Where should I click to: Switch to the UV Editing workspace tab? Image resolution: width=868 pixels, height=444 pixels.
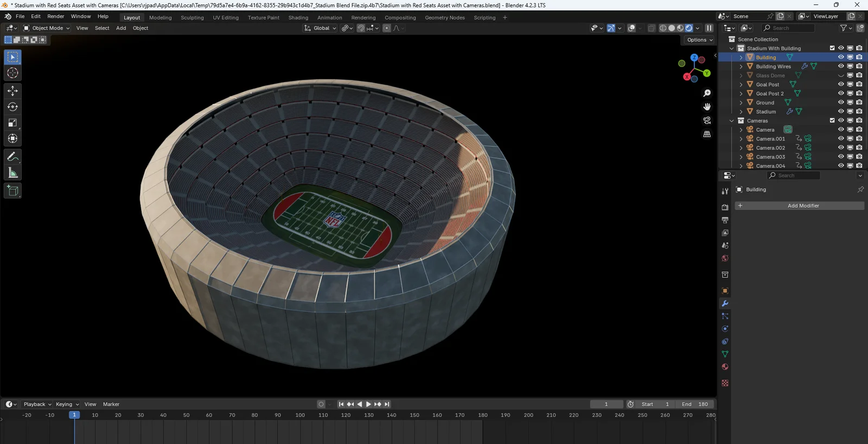click(x=226, y=17)
